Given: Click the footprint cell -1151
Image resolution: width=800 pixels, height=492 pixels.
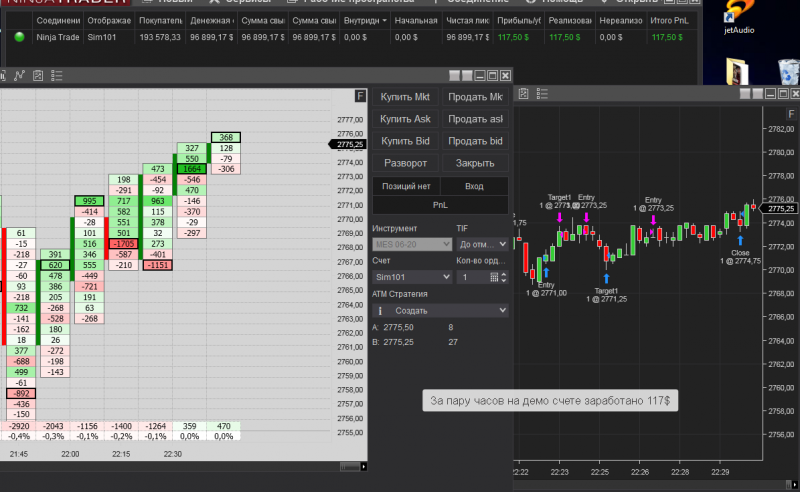Looking at the screenshot, I should pos(158,265).
